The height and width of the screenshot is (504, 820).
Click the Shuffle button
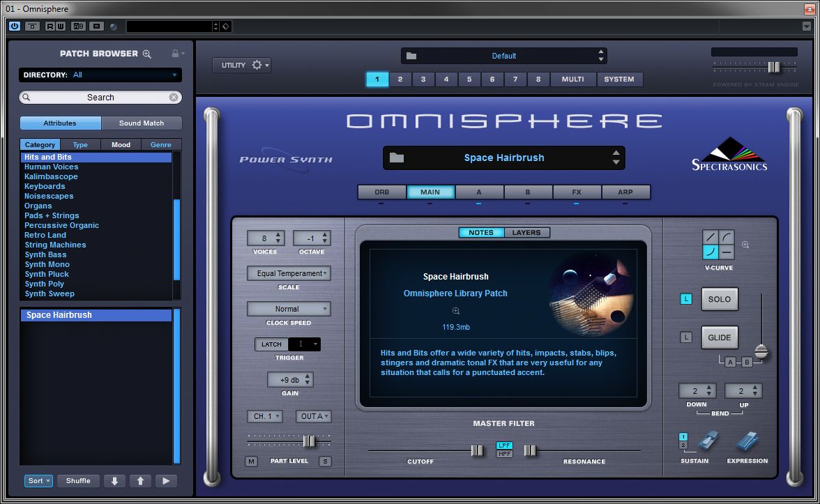(x=78, y=481)
